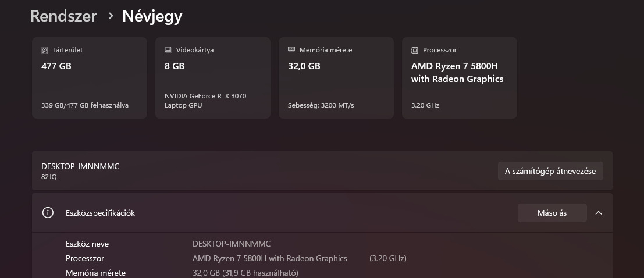Click the info icon beside Eszközspecifikációk
This screenshot has height=278, width=644.
coord(48,213)
